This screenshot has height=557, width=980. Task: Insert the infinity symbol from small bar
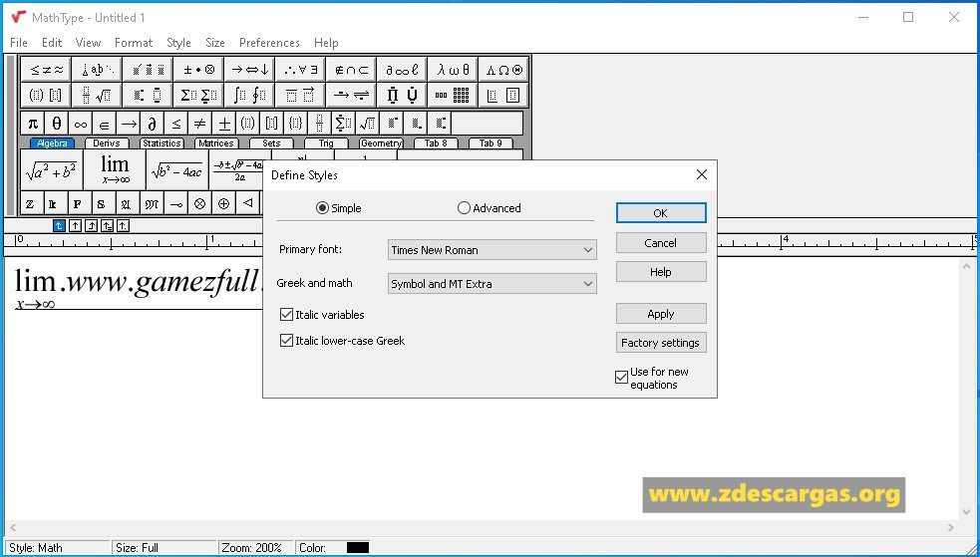81,123
